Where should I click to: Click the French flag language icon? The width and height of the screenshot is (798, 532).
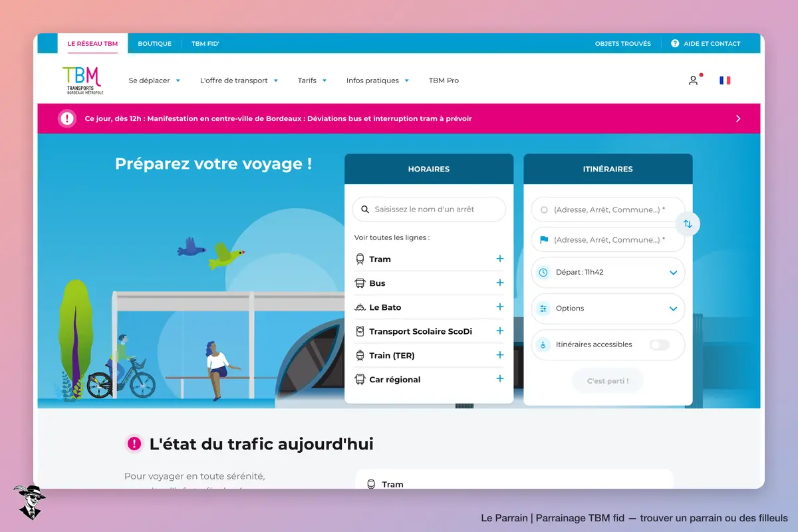click(725, 80)
